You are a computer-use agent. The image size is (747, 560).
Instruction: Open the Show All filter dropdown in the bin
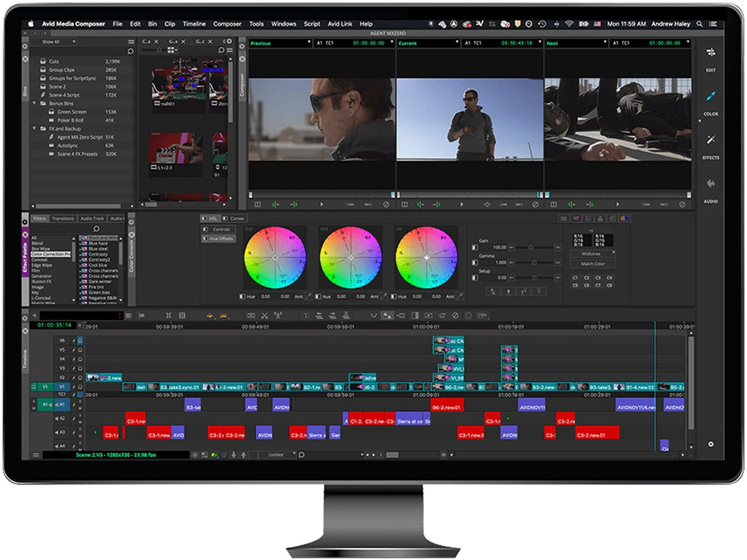55,42
